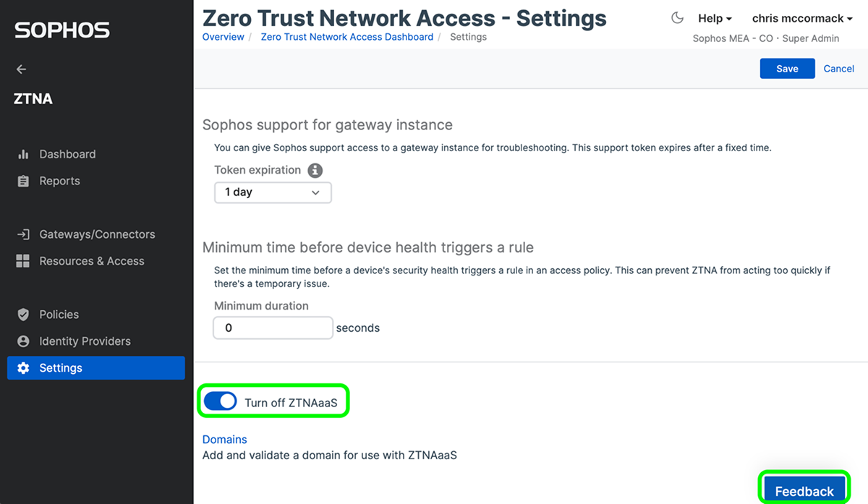Click the Identity Providers person icon
868x504 pixels.
(x=23, y=341)
